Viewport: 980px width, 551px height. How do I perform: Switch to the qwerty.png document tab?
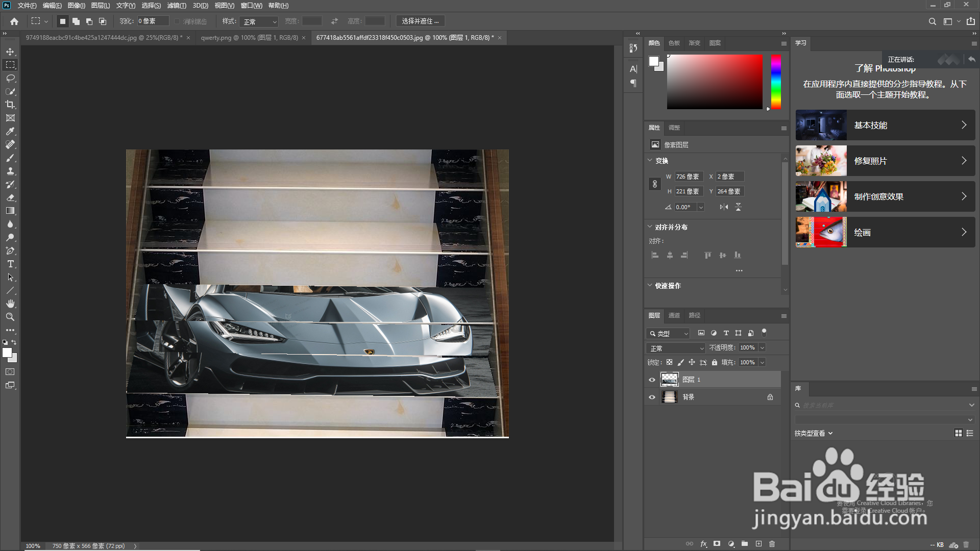[249, 38]
